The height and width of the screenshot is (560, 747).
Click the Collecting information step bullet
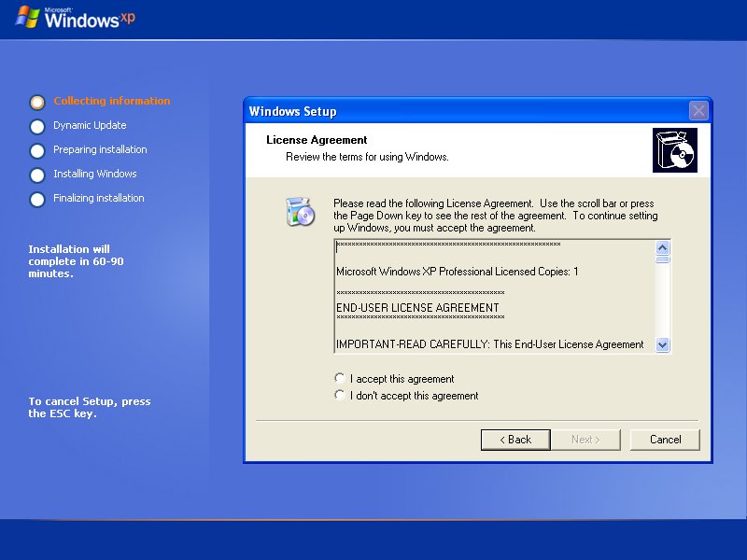click(37, 102)
